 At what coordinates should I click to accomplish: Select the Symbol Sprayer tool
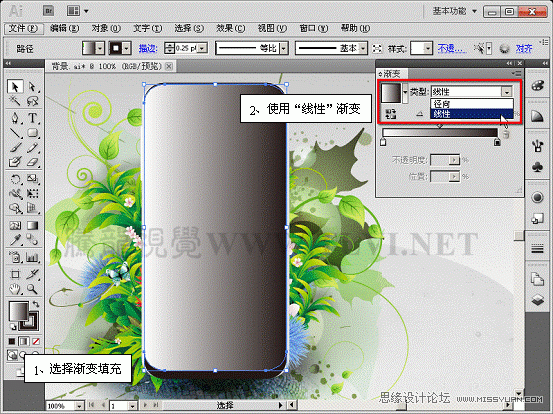click(15, 257)
